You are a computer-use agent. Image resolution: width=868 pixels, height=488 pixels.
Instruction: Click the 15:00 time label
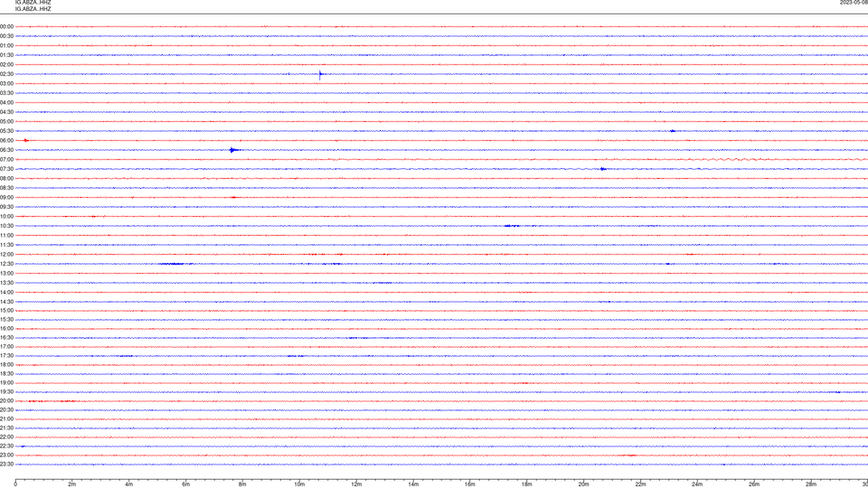pos(6,310)
